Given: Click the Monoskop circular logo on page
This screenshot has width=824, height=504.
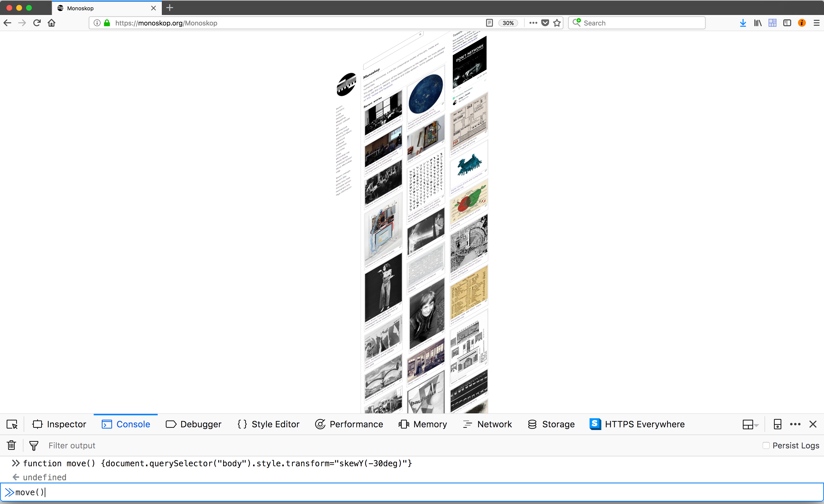Looking at the screenshot, I should [x=347, y=84].
